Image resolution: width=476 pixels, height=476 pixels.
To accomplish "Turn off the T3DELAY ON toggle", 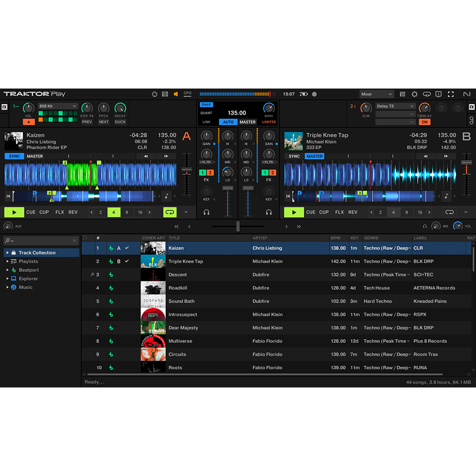I will pos(424,122).
